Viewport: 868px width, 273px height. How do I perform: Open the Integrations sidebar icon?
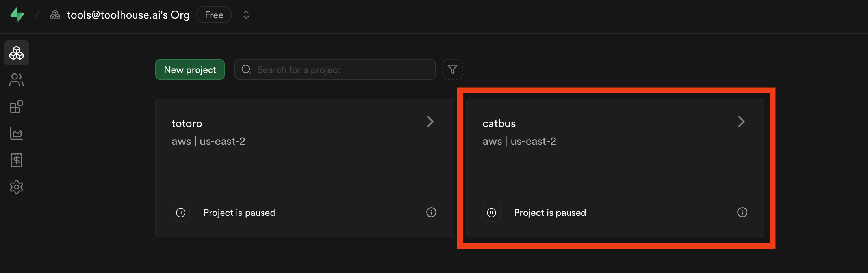[x=17, y=107]
